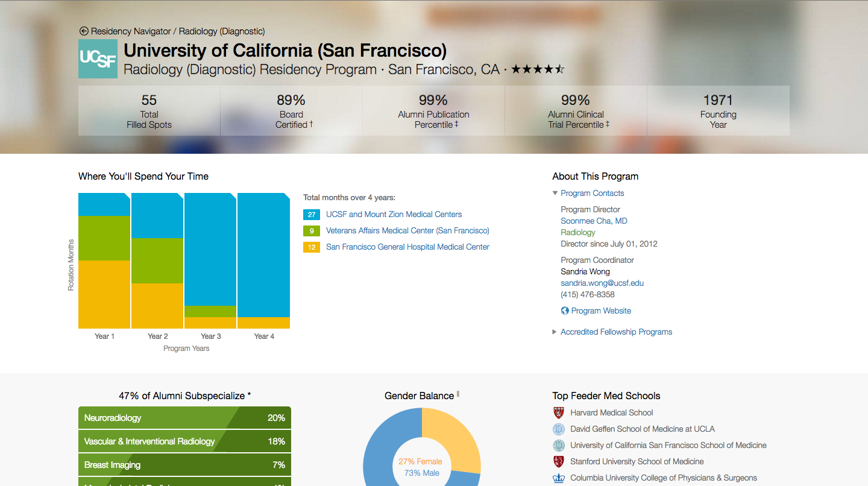The image size is (868, 486).
Task: Click the 89% Board Certified stat
Action: tap(291, 111)
